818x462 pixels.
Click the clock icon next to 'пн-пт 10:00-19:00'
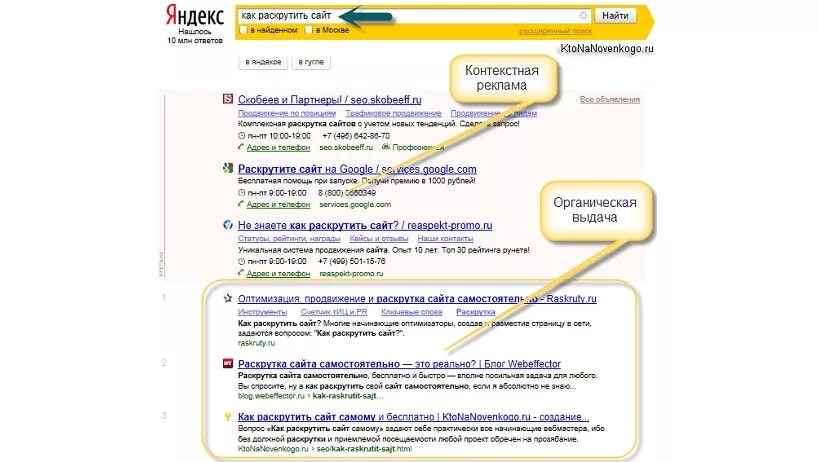242,136
